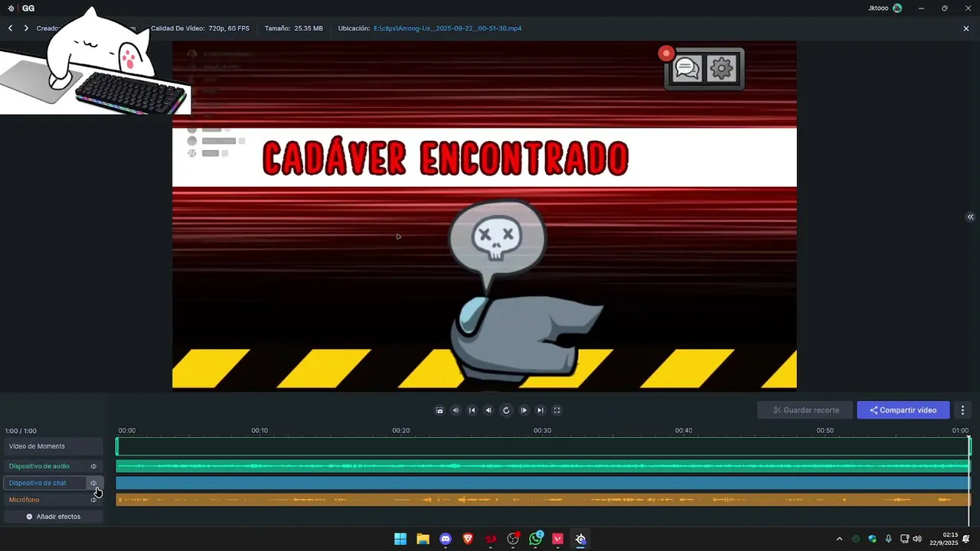Open the Valorant icon in the taskbar
Viewport: 980px width, 551px height.
pos(558,539)
